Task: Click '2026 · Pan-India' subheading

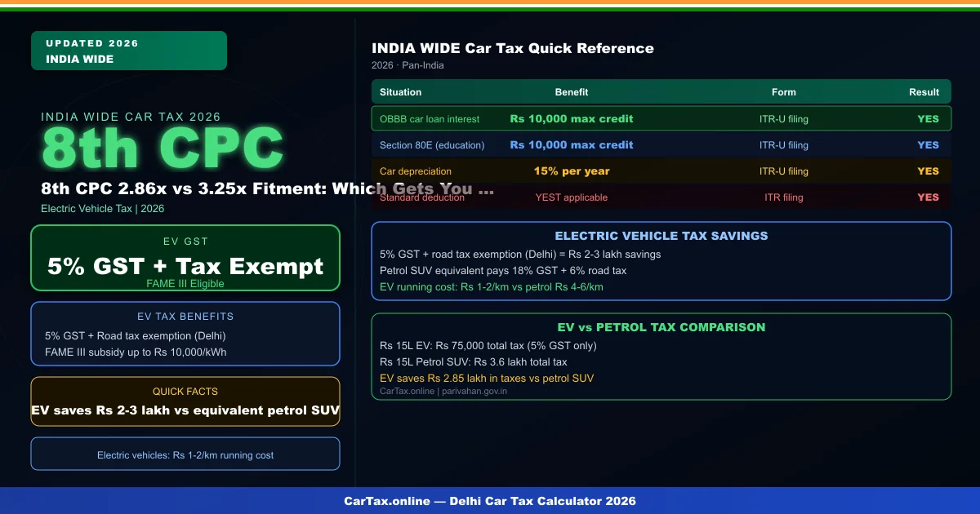Action: click(x=407, y=65)
